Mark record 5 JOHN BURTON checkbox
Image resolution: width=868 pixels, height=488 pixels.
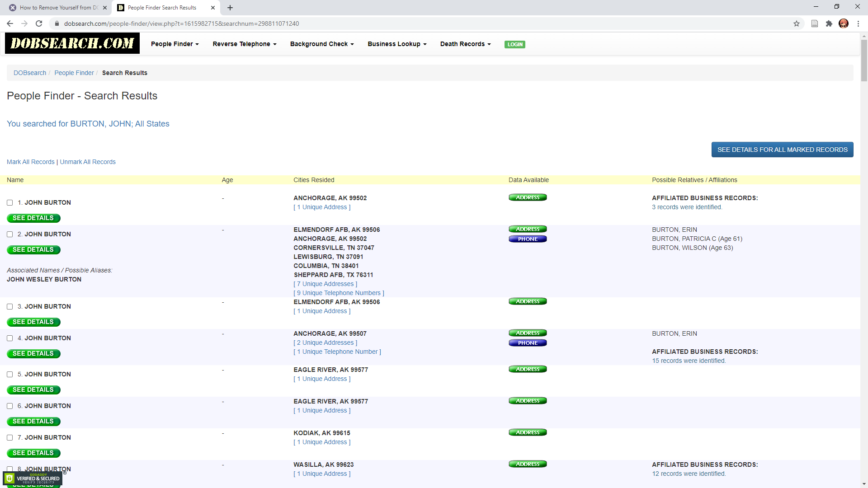(9, 375)
